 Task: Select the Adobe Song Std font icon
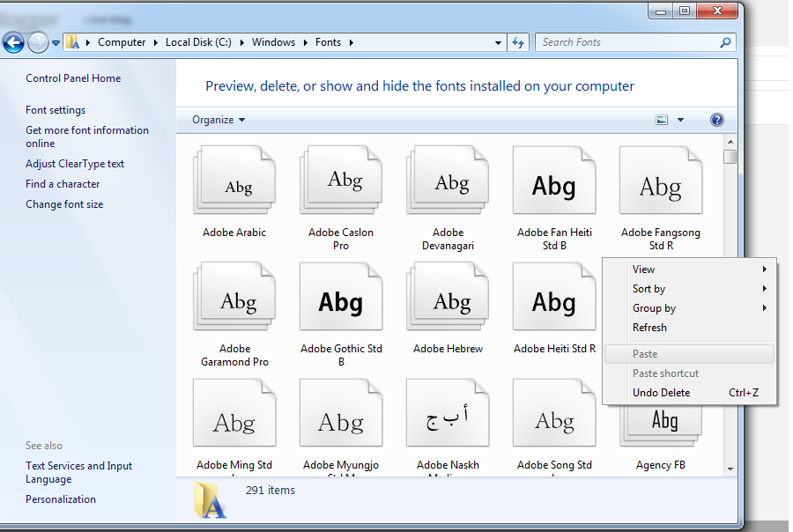(554, 413)
